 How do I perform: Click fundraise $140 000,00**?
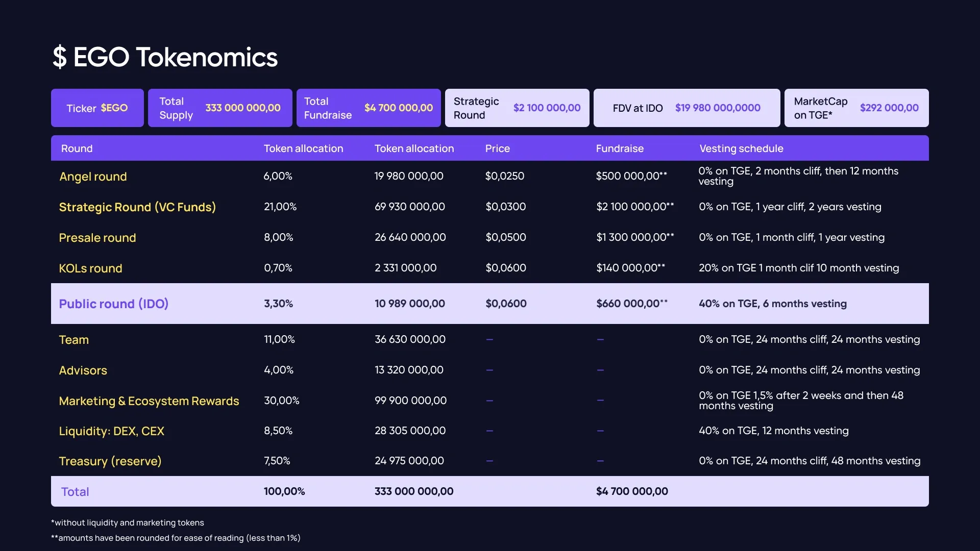[x=630, y=268]
